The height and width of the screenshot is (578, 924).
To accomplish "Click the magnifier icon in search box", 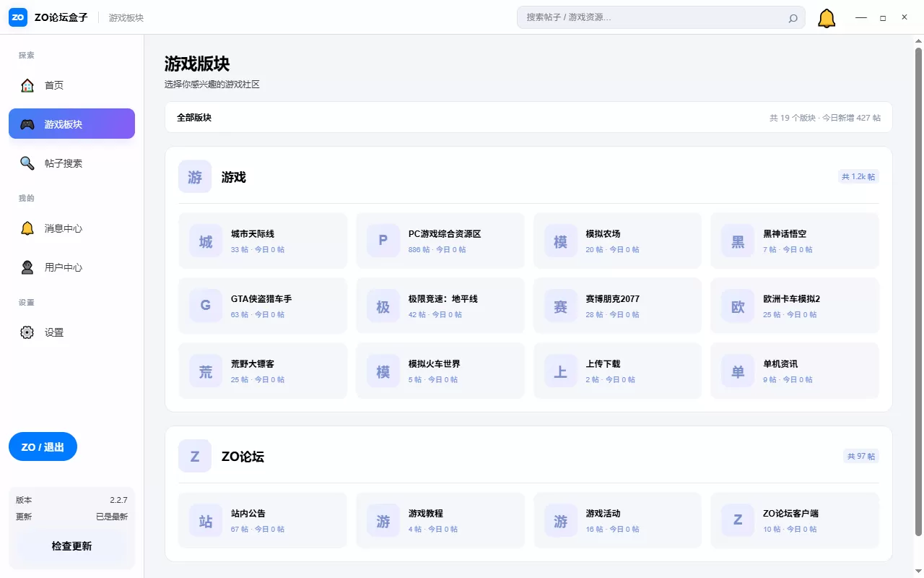I will click(793, 18).
